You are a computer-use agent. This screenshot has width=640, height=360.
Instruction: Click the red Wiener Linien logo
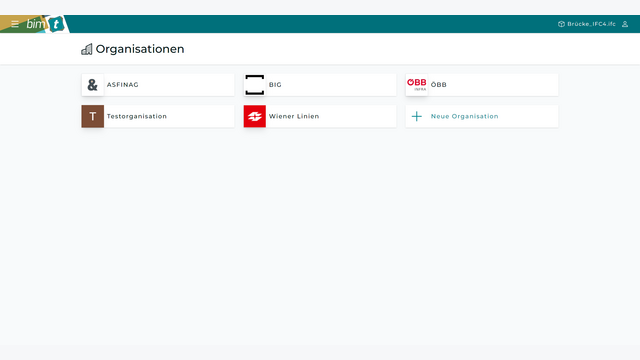255,116
